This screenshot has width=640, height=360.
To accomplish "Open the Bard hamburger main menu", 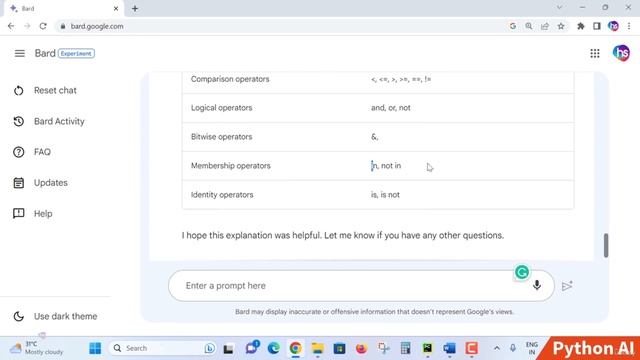I will pos(20,53).
